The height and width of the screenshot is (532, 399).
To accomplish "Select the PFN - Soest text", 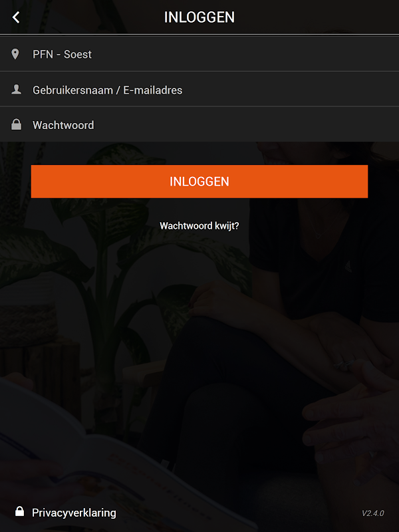I will 62,55.
